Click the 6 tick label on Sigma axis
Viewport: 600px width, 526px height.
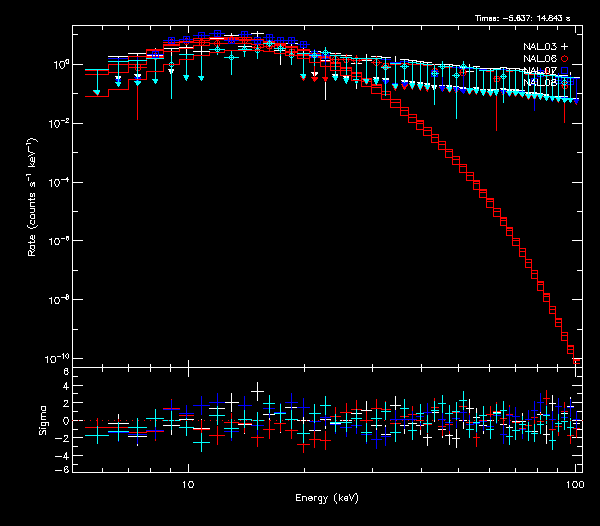(x=65, y=372)
